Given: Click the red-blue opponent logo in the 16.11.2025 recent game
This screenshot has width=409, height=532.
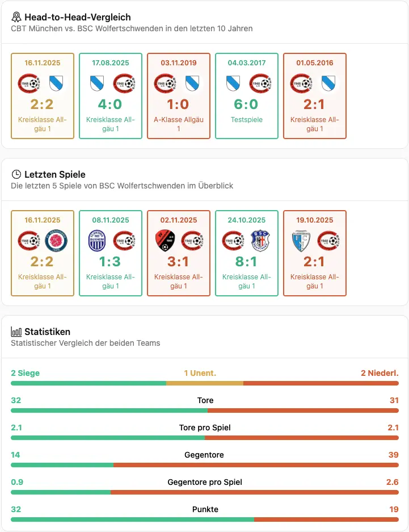Looking at the screenshot, I should tap(55, 240).
